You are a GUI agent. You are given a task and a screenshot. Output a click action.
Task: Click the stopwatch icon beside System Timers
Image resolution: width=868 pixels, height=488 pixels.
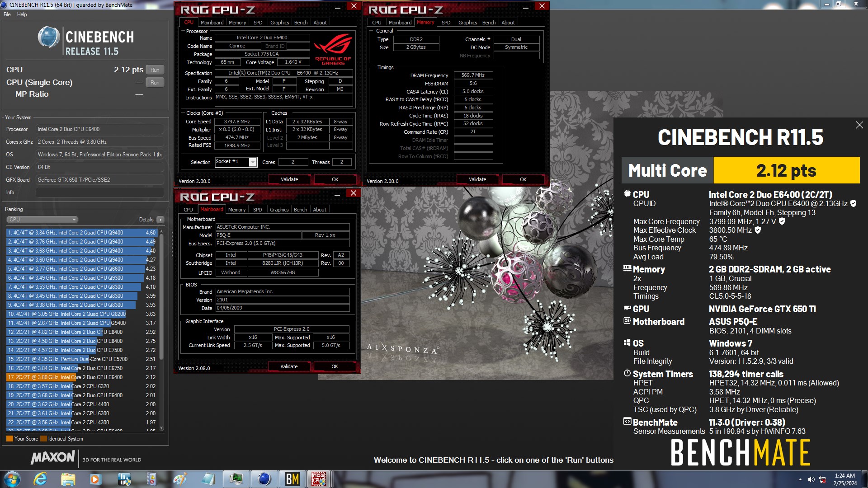tap(627, 373)
